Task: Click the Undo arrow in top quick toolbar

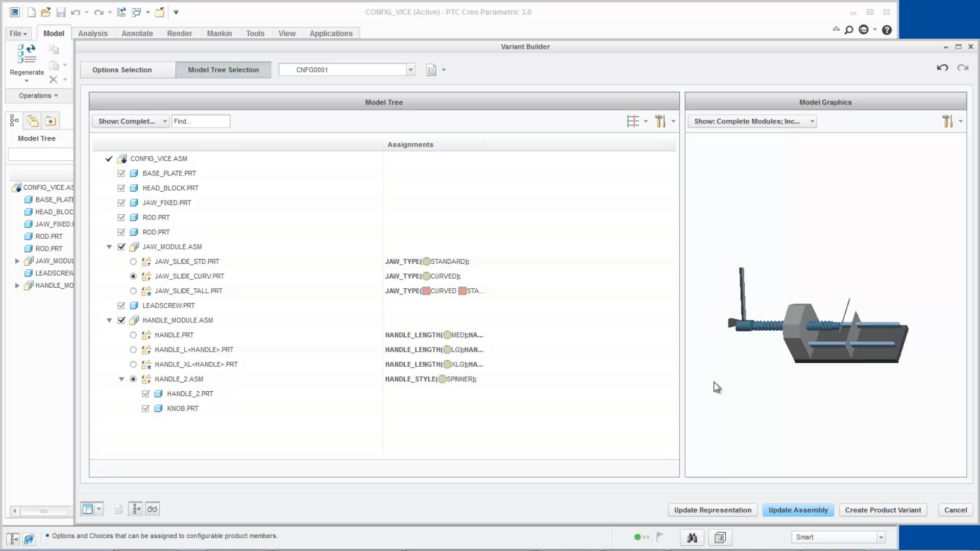Action: coord(76,12)
